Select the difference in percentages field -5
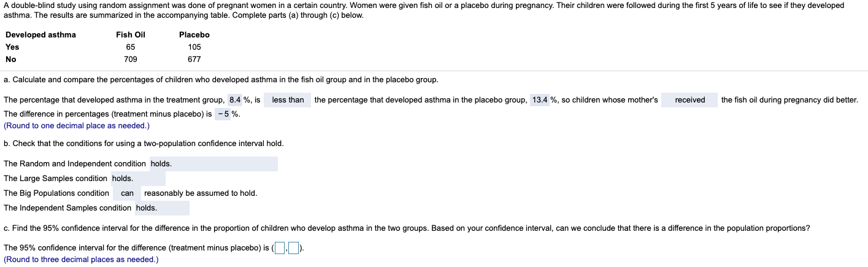 (223, 114)
